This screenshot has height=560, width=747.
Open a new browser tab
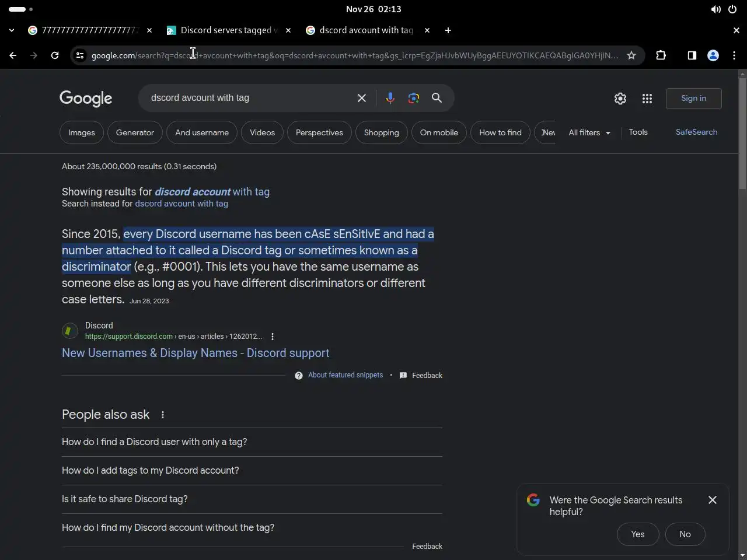448,30
